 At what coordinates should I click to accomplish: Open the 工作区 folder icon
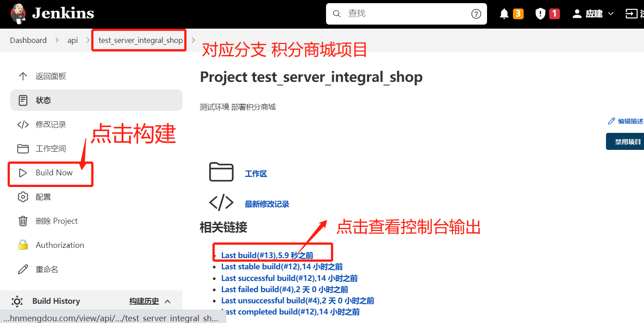[x=221, y=172]
